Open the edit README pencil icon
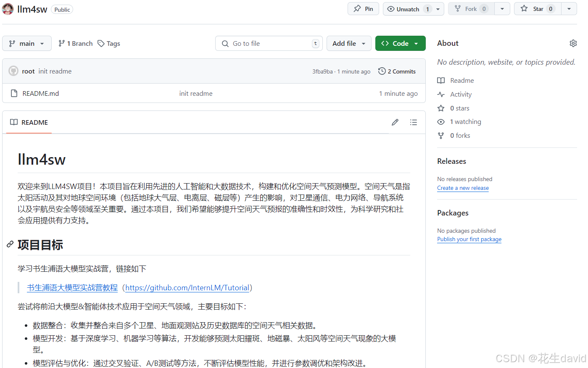Image resolution: width=588 pixels, height=368 pixels. pyautogui.click(x=395, y=122)
